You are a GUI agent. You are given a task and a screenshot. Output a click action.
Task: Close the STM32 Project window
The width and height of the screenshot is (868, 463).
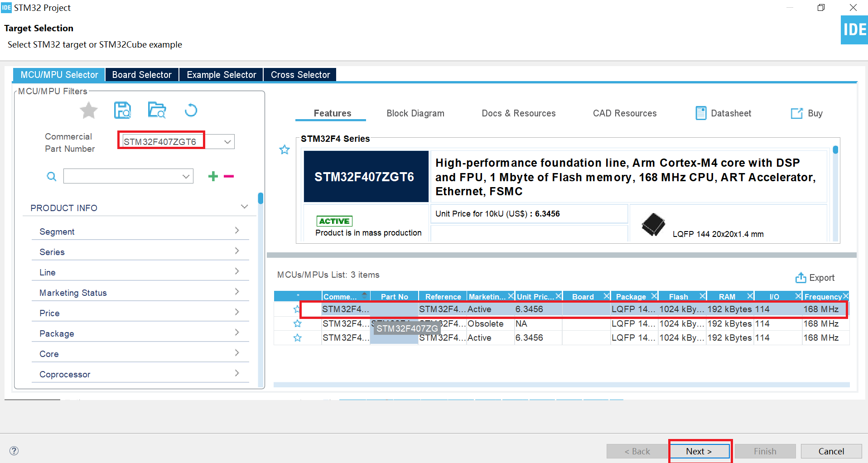(x=853, y=8)
